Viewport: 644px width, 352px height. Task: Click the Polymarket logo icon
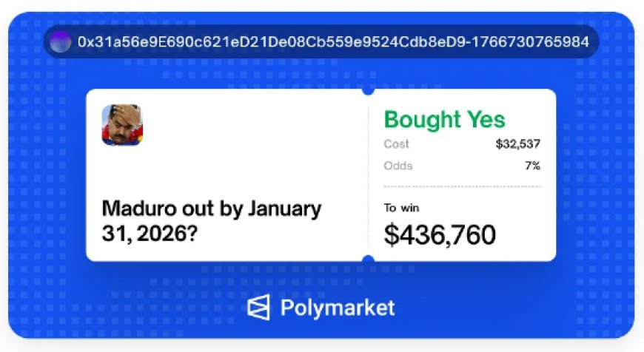click(x=259, y=308)
